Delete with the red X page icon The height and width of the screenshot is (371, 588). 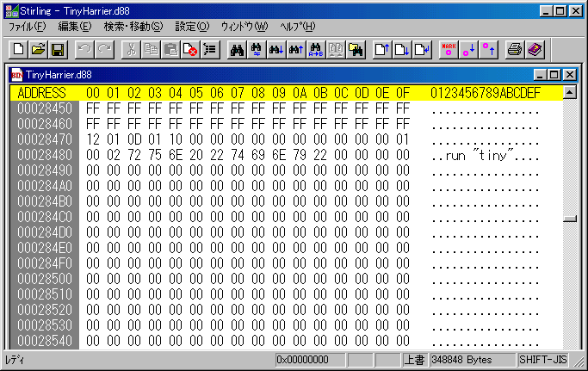[x=190, y=50]
